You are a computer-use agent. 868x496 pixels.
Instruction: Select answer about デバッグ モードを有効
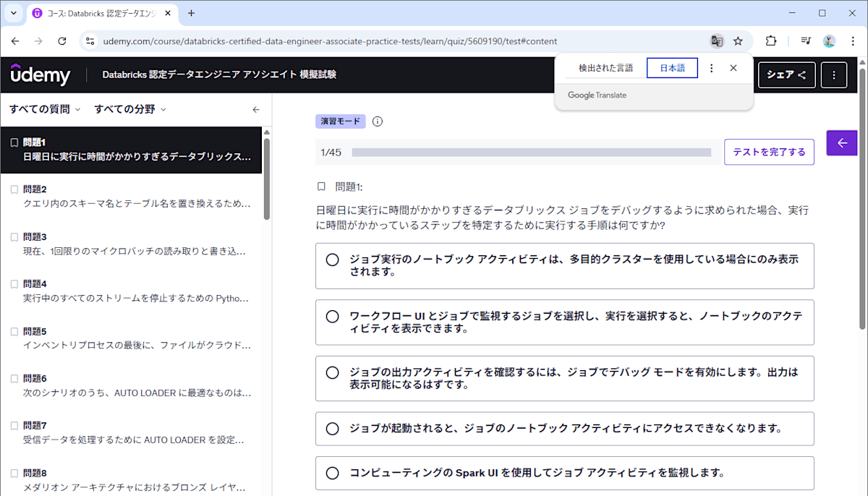[565, 379]
